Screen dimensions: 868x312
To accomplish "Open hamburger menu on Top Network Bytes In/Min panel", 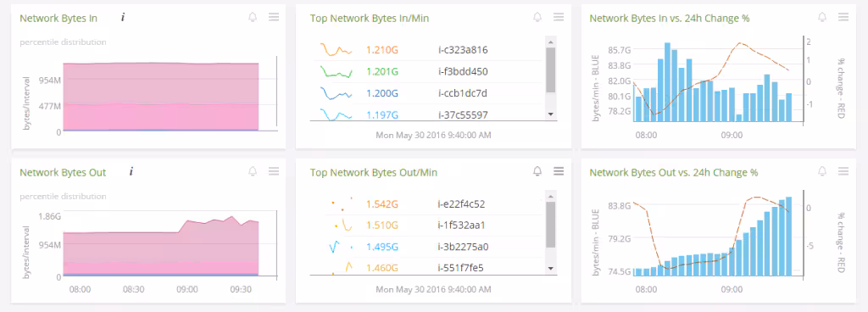I will (x=558, y=17).
